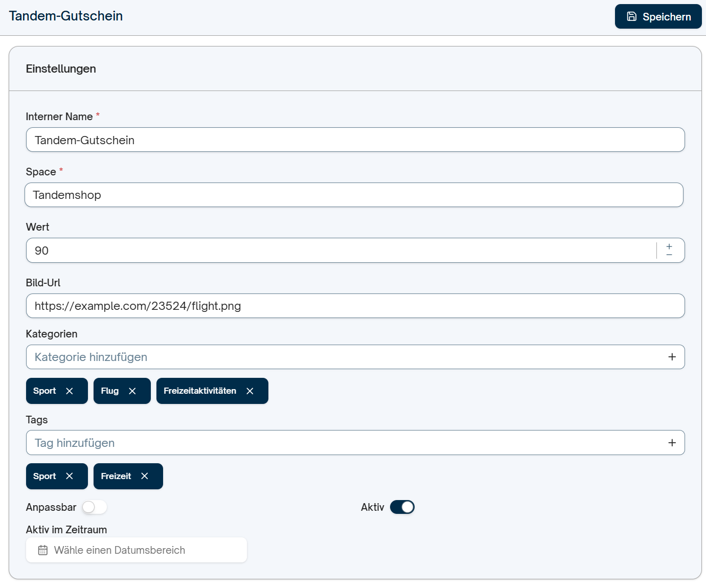This screenshot has height=588, width=706.
Task: Click the Speichern save button
Action: tap(658, 16)
